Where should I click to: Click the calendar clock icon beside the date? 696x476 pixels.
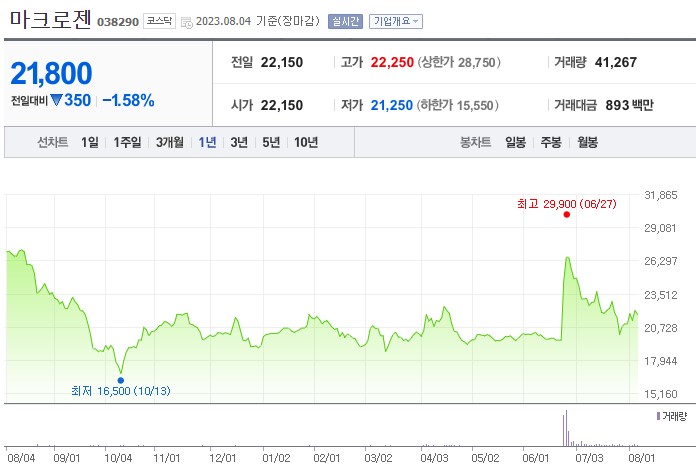pyautogui.click(x=187, y=22)
